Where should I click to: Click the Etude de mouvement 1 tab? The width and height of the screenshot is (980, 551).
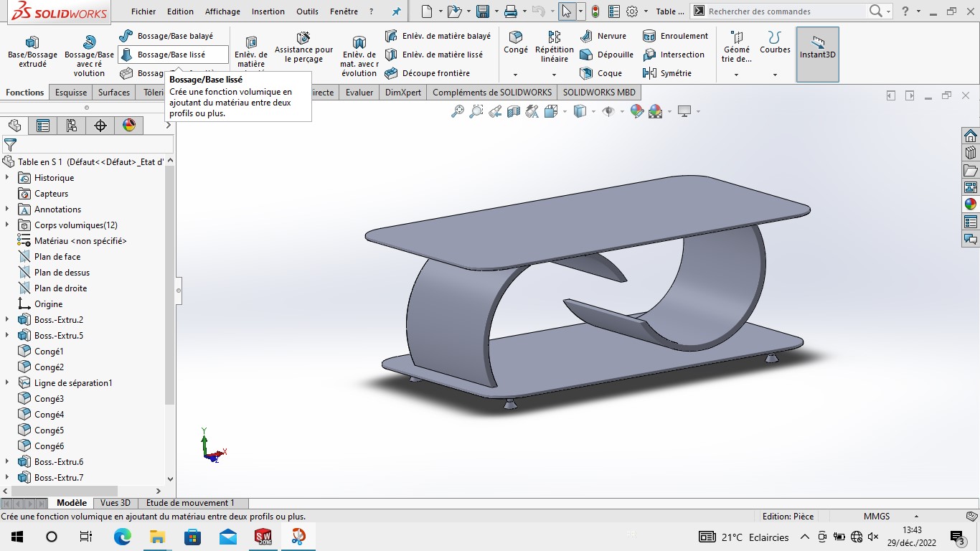click(190, 503)
